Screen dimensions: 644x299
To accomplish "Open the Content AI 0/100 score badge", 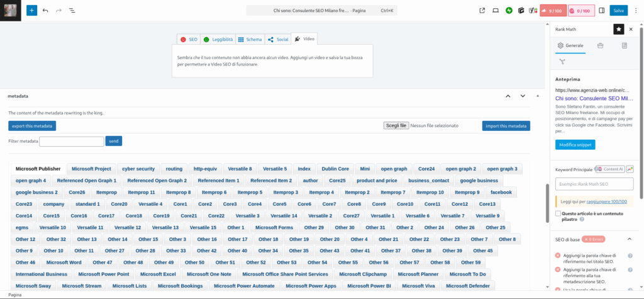I will click(x=581, y=11).
